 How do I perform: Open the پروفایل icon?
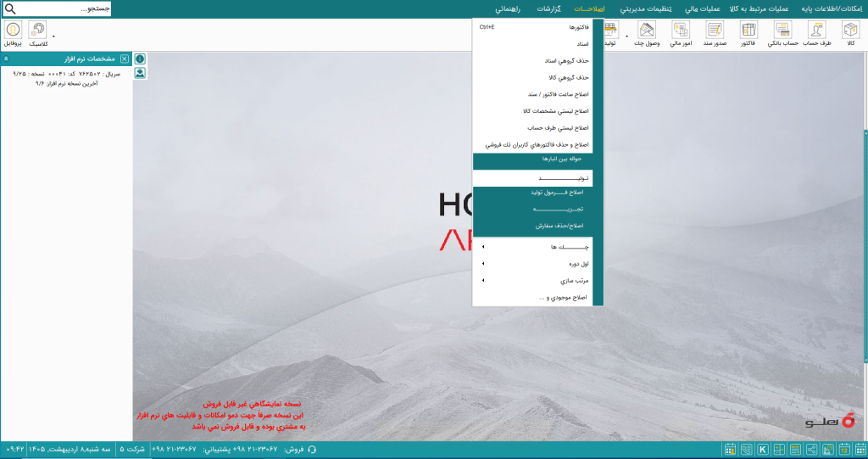click(x=13, y=35)
